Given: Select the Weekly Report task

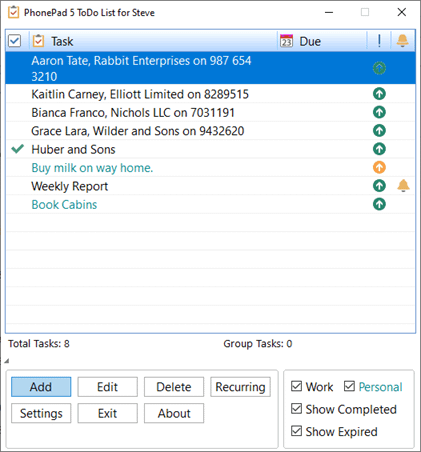Looking at the screenshot, I should click(x=210, y=186).
